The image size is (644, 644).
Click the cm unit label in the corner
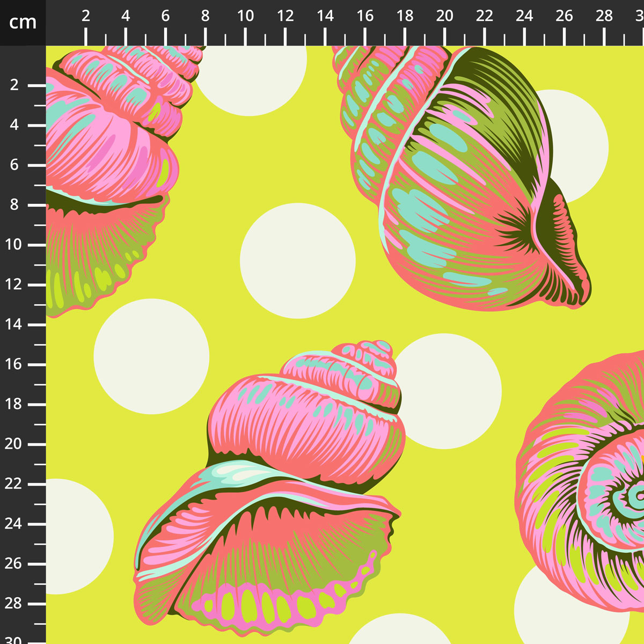click(21, 23)
